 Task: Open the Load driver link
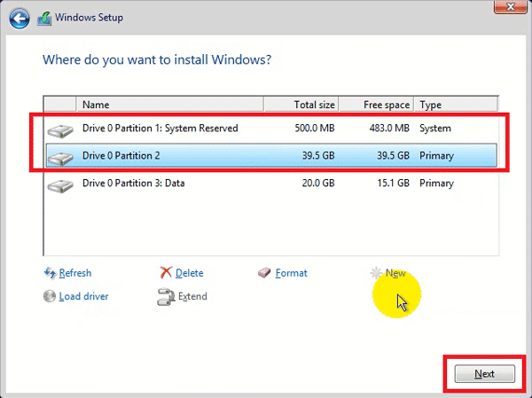(x=83, y=296)
